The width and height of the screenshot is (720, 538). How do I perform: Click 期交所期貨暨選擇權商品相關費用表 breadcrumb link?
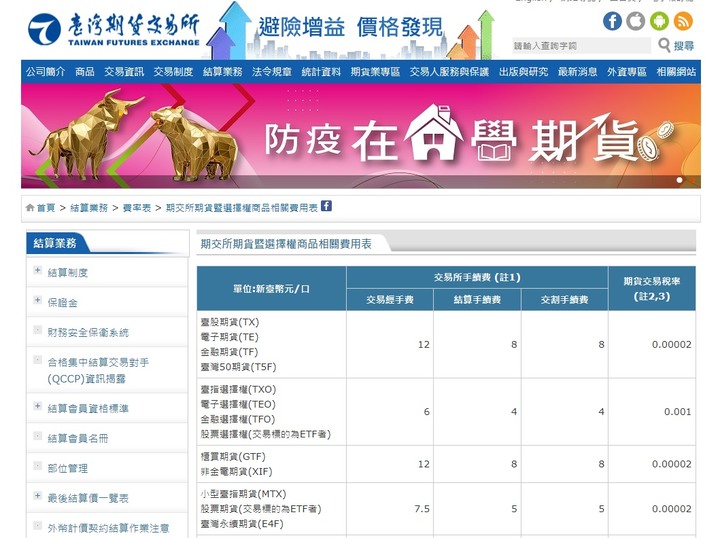tap(242, 208)
